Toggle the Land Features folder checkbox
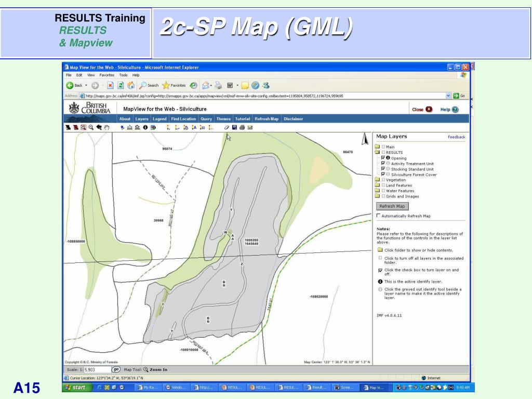The image size is (532, 399). [x=383, y=185]
